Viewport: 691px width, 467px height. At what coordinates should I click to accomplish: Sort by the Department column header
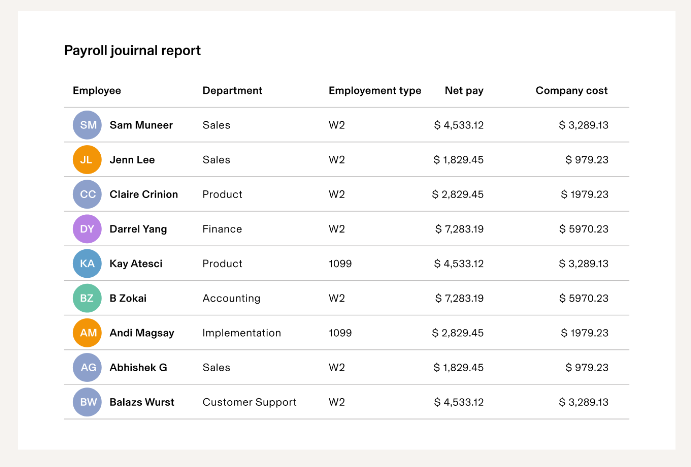pyautogui.click(x=232, y=91)
